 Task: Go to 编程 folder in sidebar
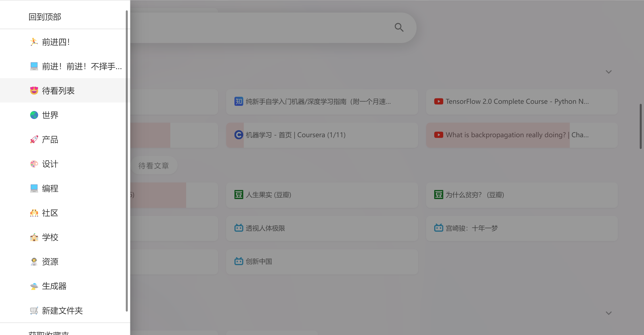pyautogui.click(x=50, y=188)
